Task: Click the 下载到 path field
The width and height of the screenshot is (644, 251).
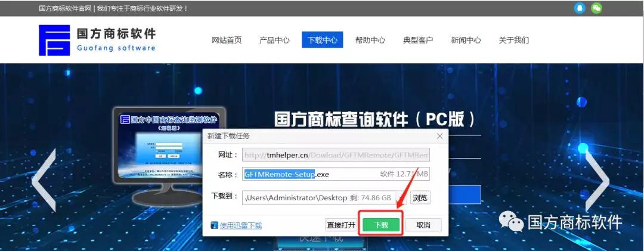Action: pyautogui.click(x=319, y=197)
